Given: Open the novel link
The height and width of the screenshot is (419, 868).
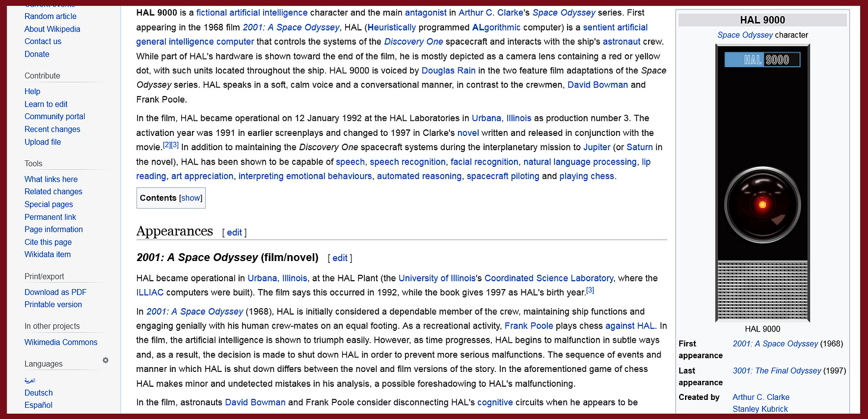Looking at the screenshot, I should (468, 132).
